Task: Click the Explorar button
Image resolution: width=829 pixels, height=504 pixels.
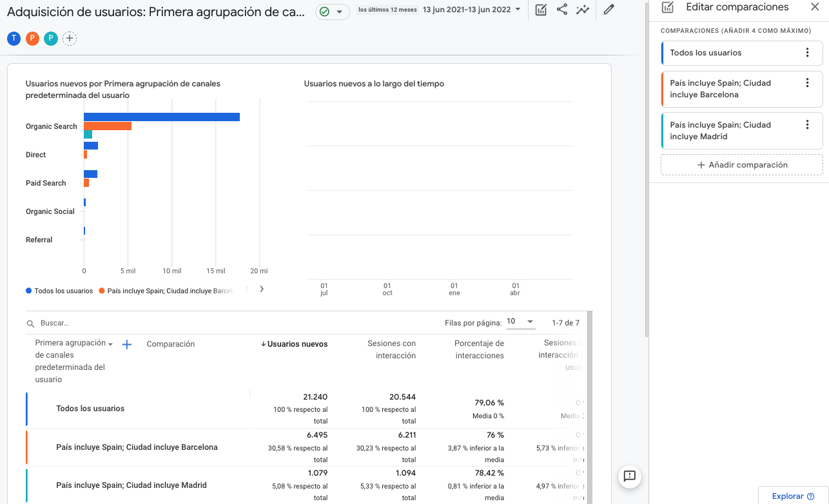Action: pyautogui.click(x=793, y=496)
